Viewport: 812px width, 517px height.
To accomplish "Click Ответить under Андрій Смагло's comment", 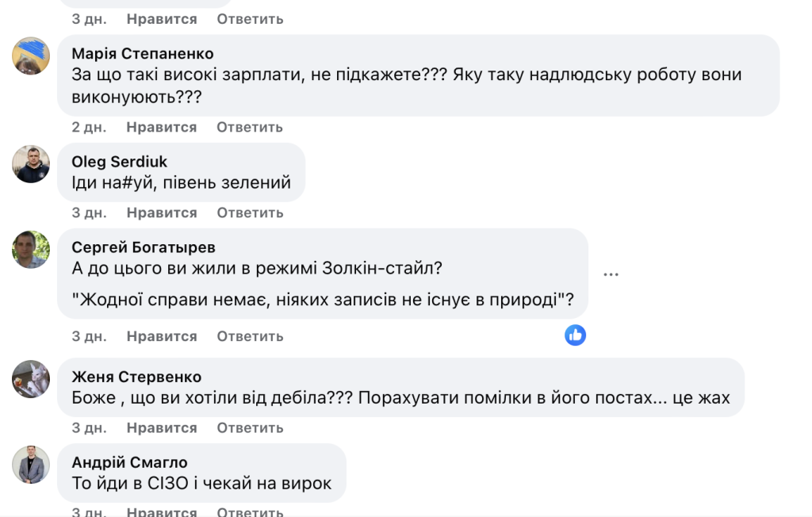I will tap(250, 512).
